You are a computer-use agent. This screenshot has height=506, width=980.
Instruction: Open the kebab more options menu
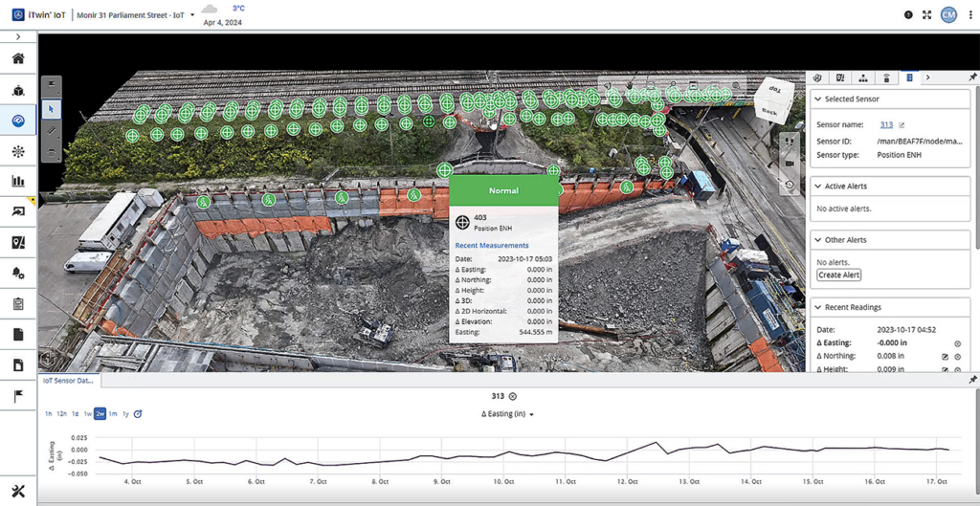tap(970, 15)
